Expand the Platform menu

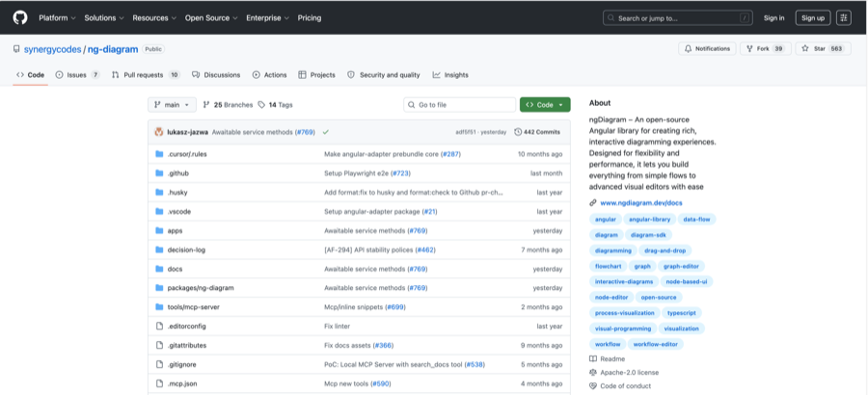pyautogui.click(x=57, y=17)
